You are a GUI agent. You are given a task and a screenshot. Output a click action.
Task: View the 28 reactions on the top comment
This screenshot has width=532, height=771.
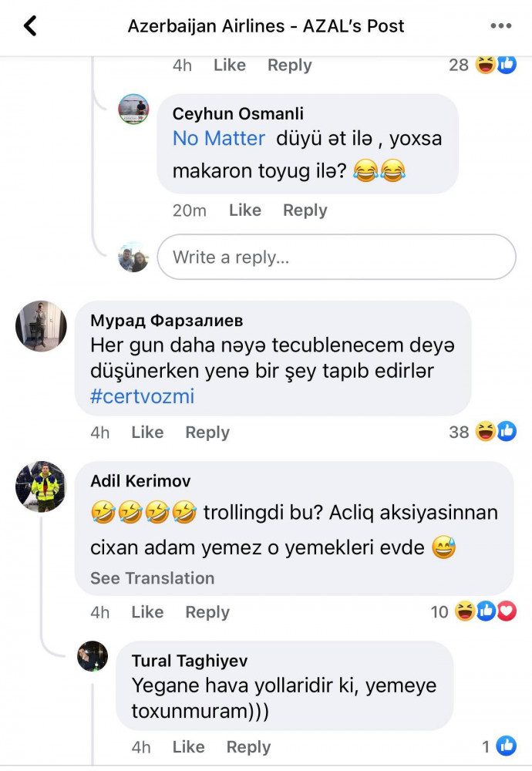click(483, 65)
